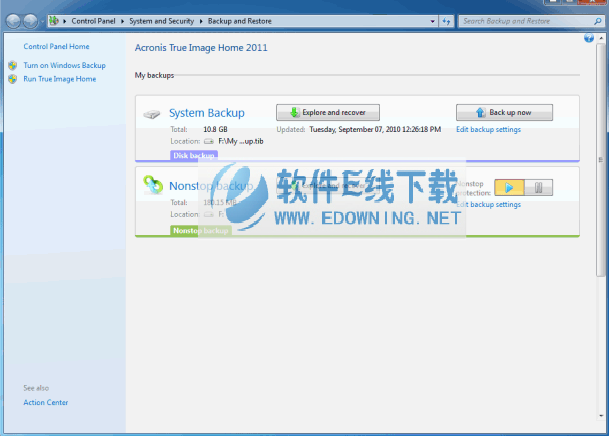609x436 pixels.
Task: Click the Updated date Tuesday, September 07, 2010
Action: 375,129
